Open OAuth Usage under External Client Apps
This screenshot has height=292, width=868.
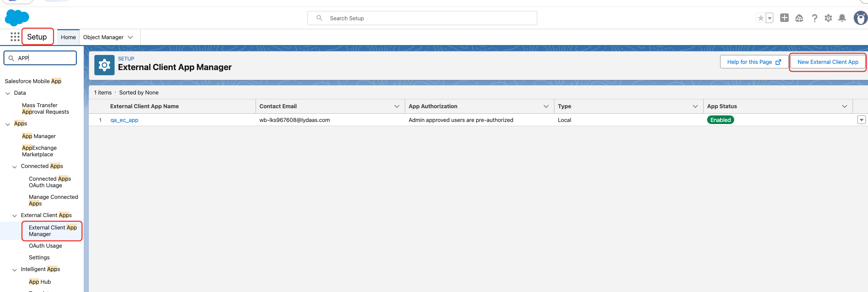(x=45, y=246)
